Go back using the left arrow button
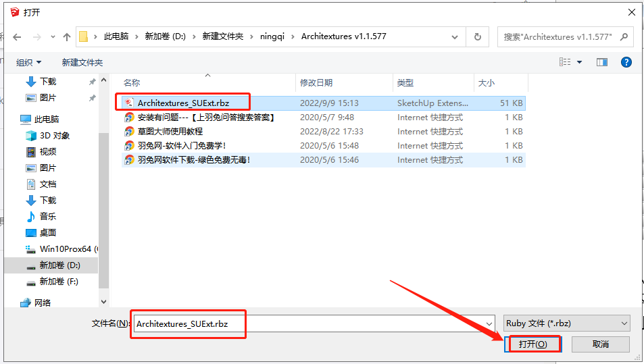 coord(17,37)
